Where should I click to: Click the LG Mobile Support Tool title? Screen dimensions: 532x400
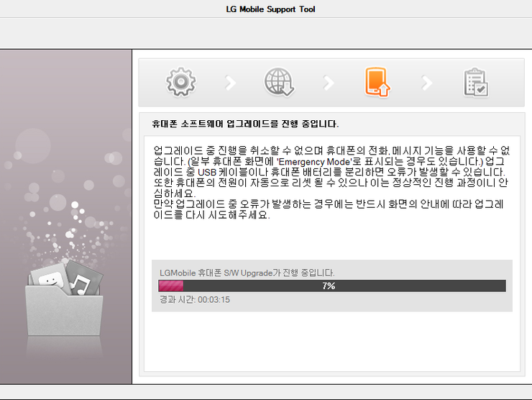click(270, 9)
